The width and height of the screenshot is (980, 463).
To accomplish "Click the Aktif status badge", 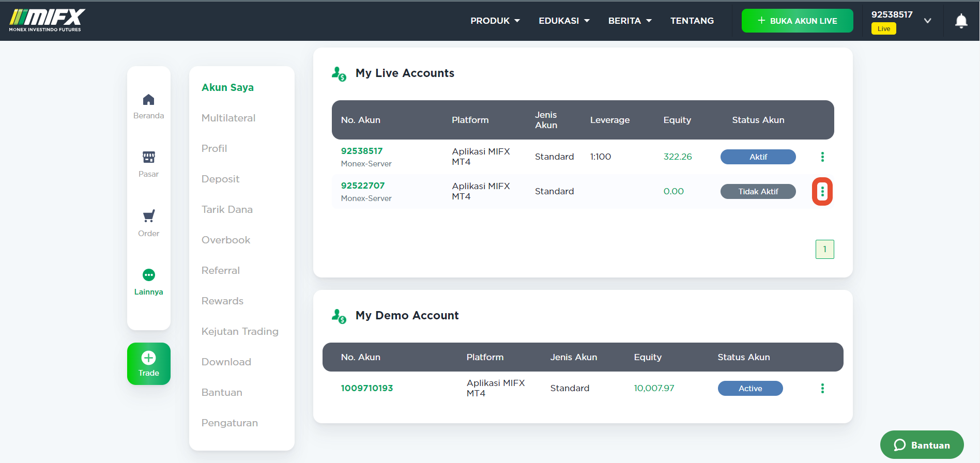I will pos(758,157).
